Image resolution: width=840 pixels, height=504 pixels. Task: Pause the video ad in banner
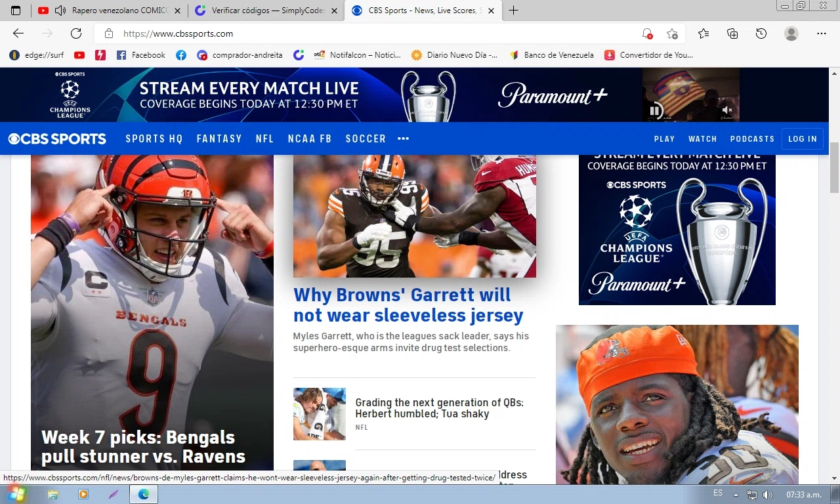pyautogui.click(x=655, y=111)
